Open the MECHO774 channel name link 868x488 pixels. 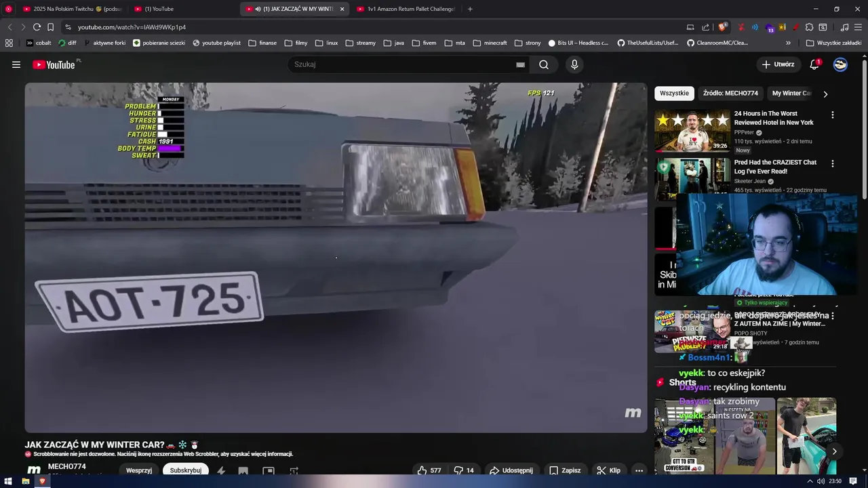tap(66, 466)
